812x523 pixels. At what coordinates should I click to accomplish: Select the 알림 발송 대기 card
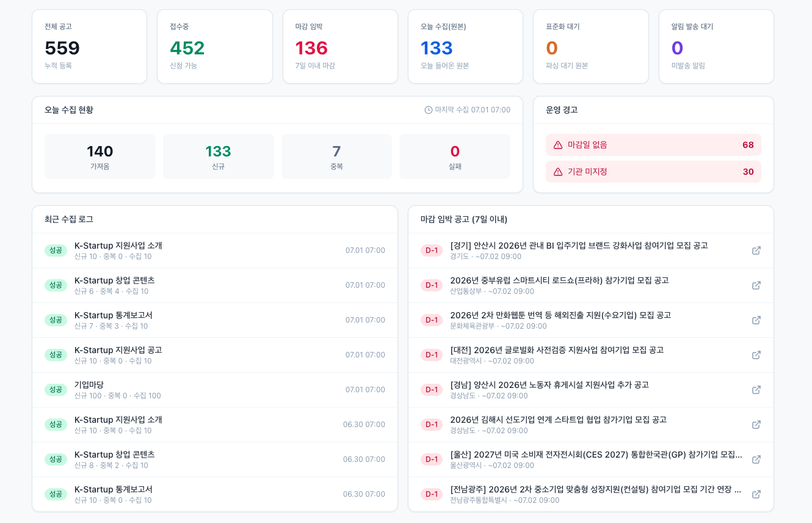click(716, 46)
